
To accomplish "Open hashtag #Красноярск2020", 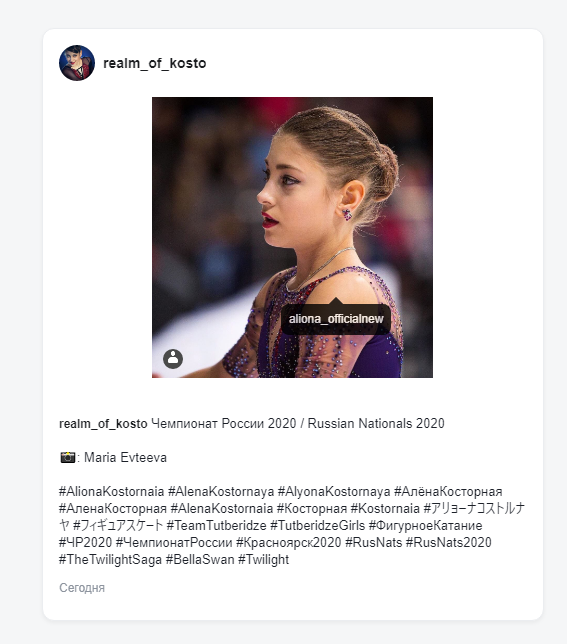I will pyautogui.click(x=289, y=543).
